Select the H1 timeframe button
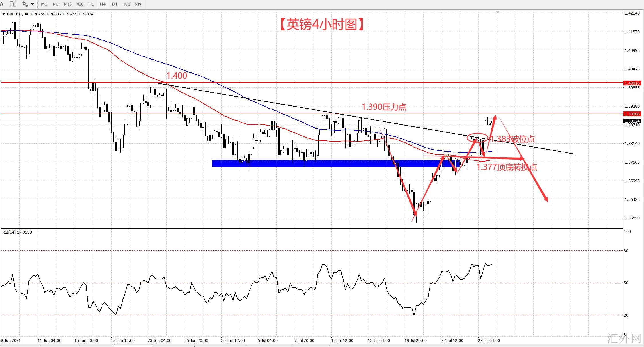Screen dimensions: 644x347 91,4
